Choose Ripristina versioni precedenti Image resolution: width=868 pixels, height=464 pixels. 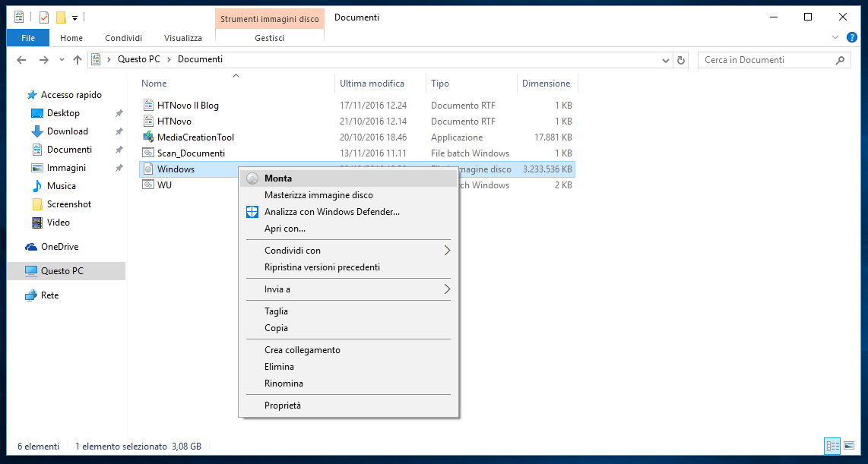(x=348, y=267)
